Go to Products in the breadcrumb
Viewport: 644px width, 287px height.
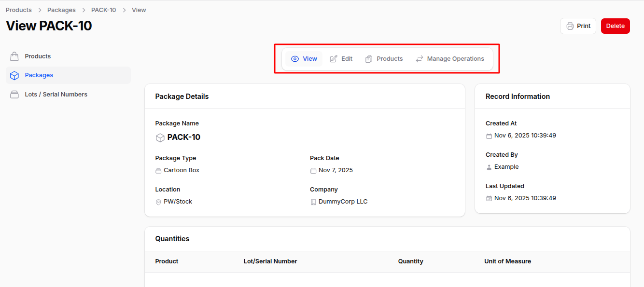click(19, 10)
